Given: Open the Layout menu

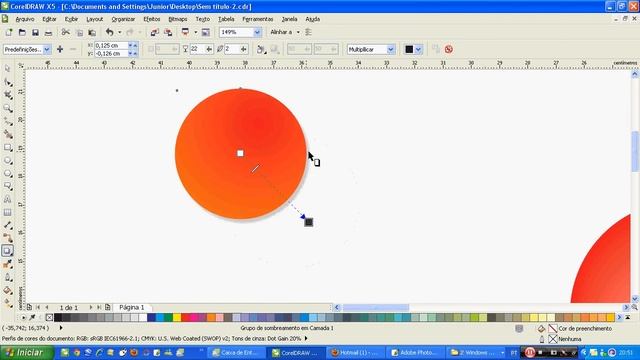Looking at the screenshot, I should point(94,19).
